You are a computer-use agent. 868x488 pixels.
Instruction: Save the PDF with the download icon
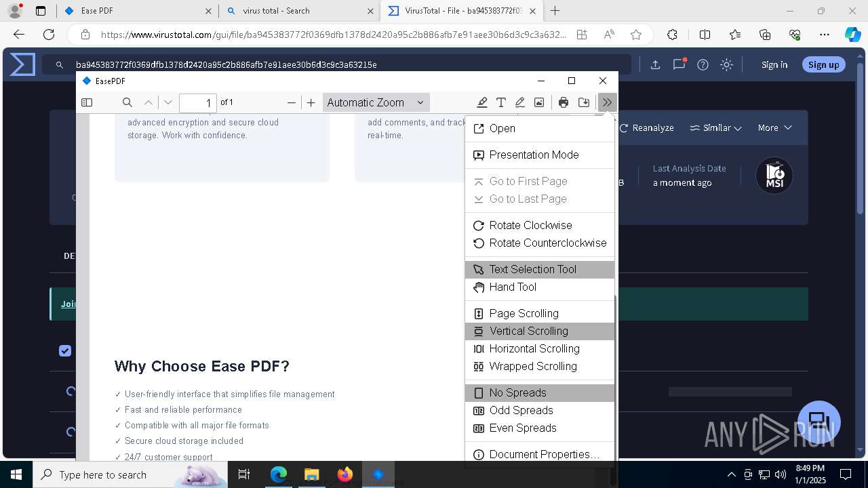click(x=584, y=102)
